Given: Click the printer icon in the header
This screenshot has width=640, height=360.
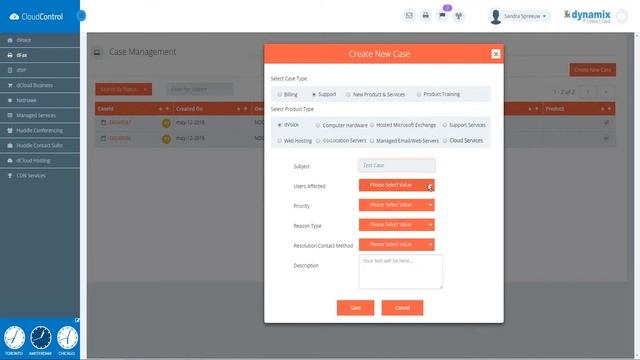Looking at the screenshot, I should (425, 16).
